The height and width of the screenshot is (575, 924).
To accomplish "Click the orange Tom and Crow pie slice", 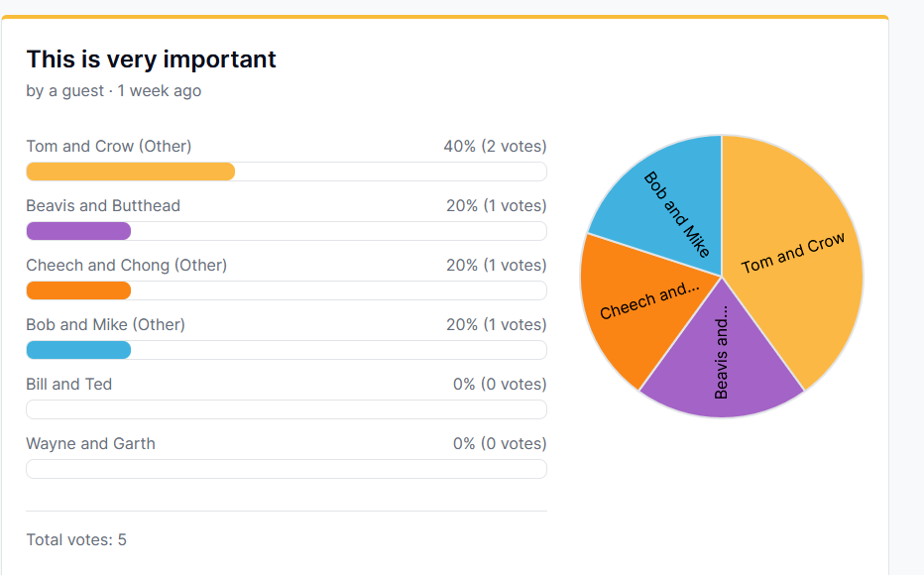I will click(x=793, y=258).
